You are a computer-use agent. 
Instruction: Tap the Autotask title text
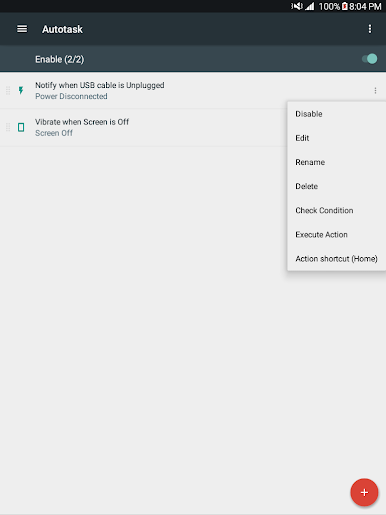point(62,29)
